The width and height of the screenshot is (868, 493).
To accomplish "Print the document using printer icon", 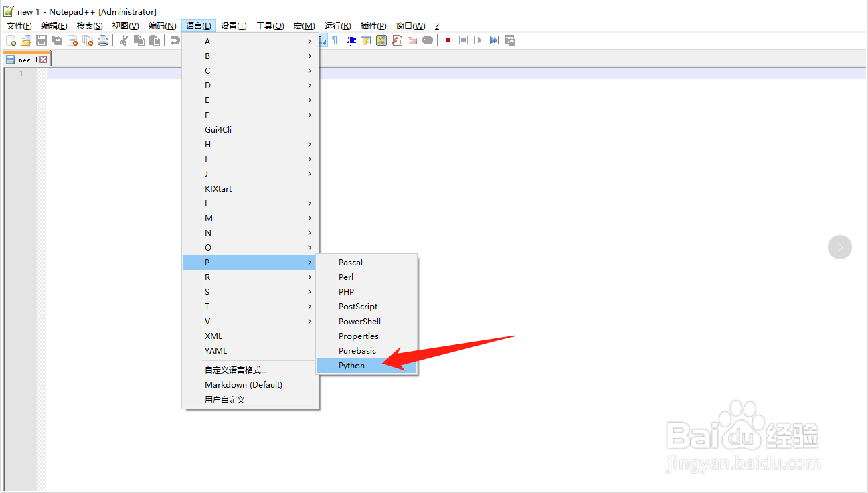I will pyautogui.click(x=103, y=40).
